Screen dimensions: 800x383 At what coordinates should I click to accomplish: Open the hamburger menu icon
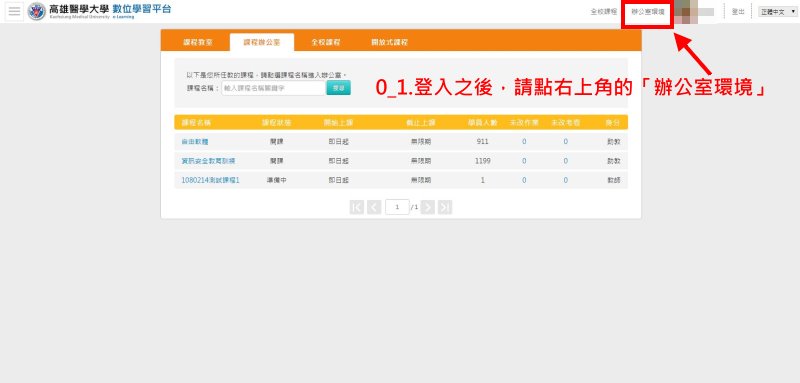pyautogui.click(x=14, y=12)
